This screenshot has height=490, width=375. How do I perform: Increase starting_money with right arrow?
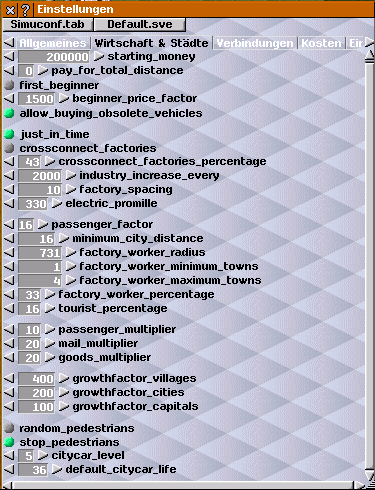pyautogui.click(x=99, y=57)
